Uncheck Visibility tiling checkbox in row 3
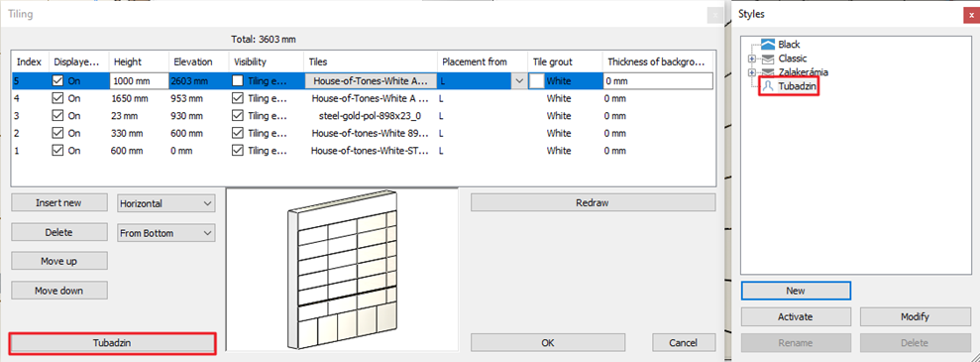This screenshot has width=980, height=362. 238,116
